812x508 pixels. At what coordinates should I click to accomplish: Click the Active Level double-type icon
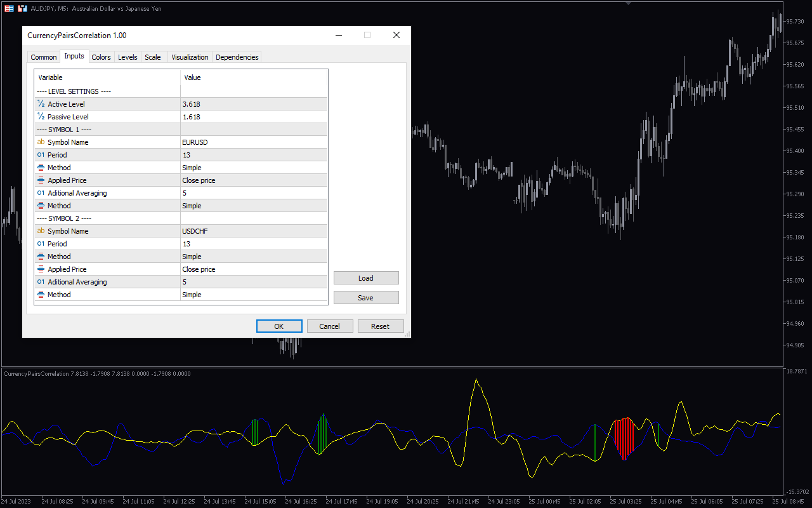(41, 104)
